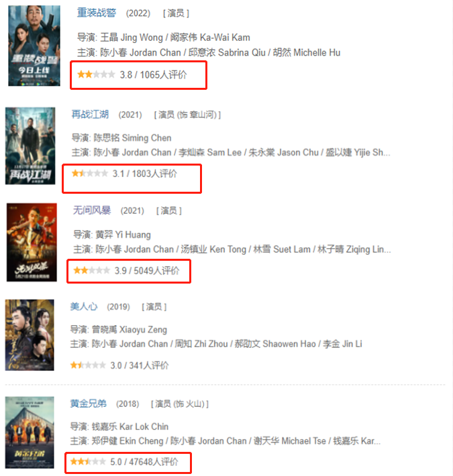
Task: Open the 黄金兄弟 movie title link
Action: pos(89,404)
